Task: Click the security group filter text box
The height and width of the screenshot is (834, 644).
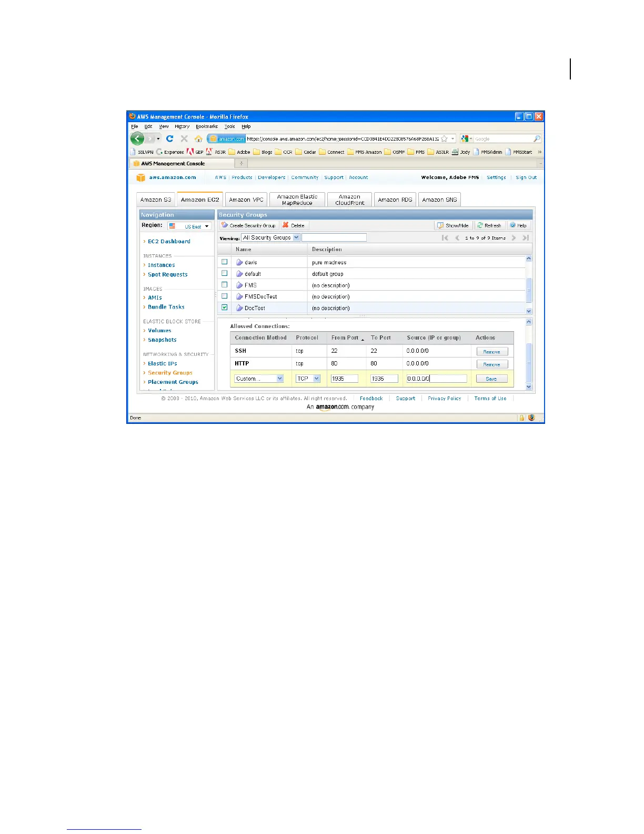Action: click(x=334, y=237)
